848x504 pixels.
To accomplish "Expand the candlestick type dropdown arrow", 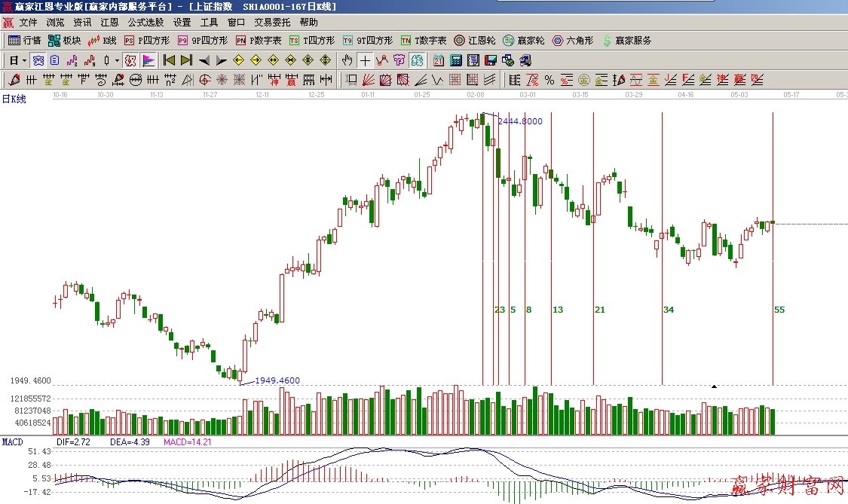I will pos(117,60).
